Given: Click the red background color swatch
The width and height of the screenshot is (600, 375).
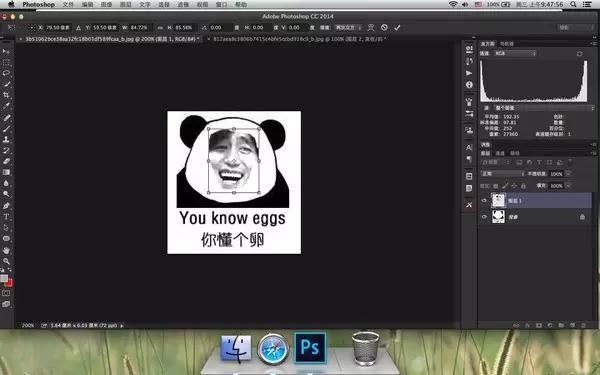Looking at the screenshot, I should (10, 283).
